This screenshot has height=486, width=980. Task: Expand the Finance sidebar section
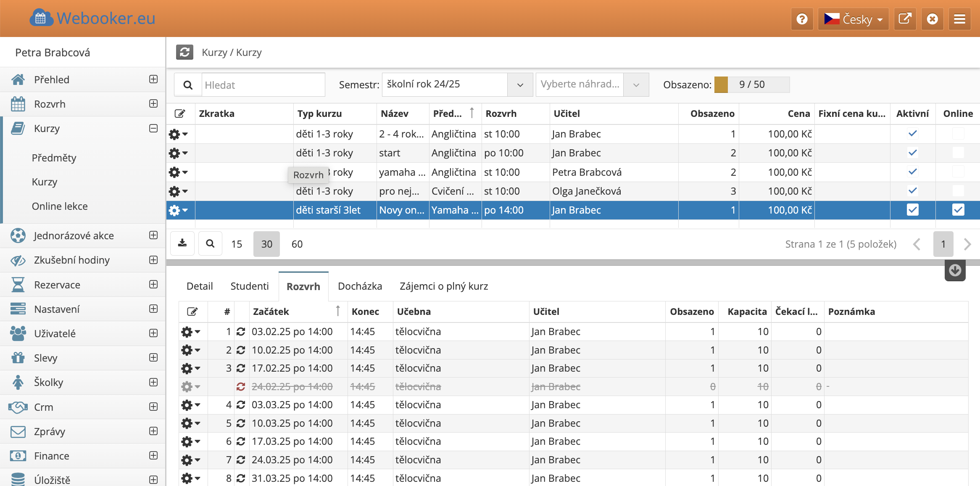pos(153,456)
